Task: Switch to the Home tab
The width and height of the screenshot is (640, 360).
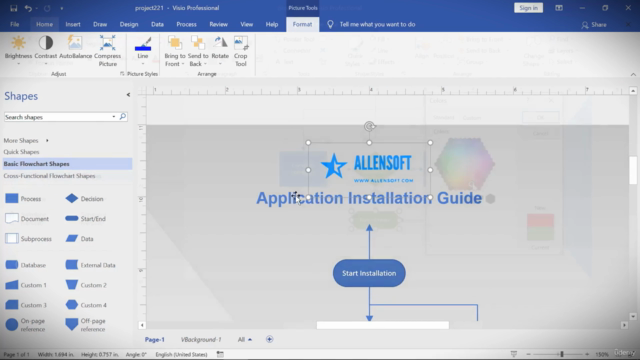Action: click(44, 24)
